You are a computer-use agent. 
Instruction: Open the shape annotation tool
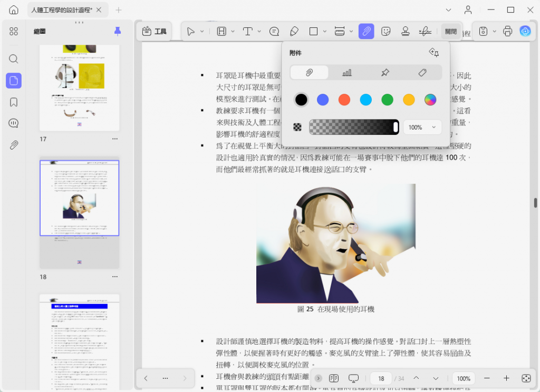[x=312, y=31]
